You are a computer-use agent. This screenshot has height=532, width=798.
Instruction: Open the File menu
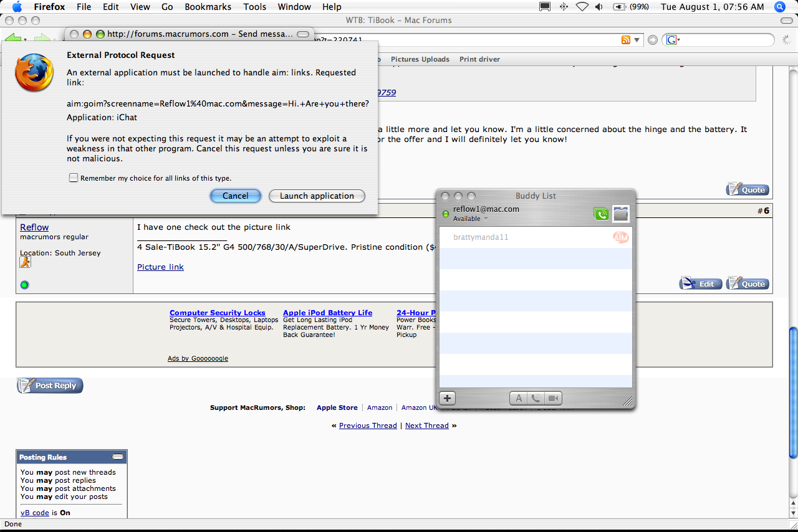[84, 7]
